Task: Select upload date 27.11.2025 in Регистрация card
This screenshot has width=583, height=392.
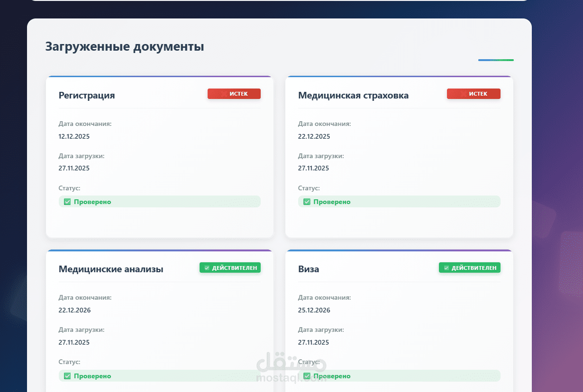Action: pyautogui.click(x=74, y=168)
